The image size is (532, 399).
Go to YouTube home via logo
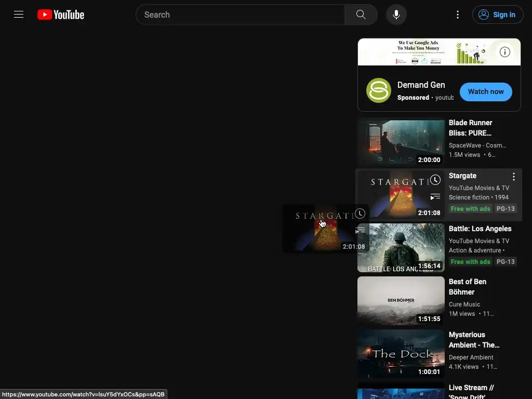(61, 15)
